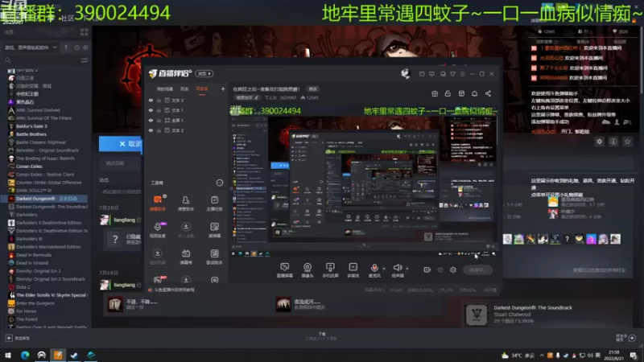Open Steam game settings gear icon
644x362 pixels.
[x=599, y=142]
